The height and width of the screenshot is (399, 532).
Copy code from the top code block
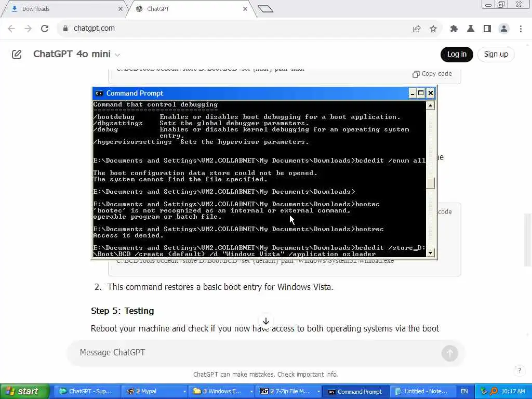(432, 74)
